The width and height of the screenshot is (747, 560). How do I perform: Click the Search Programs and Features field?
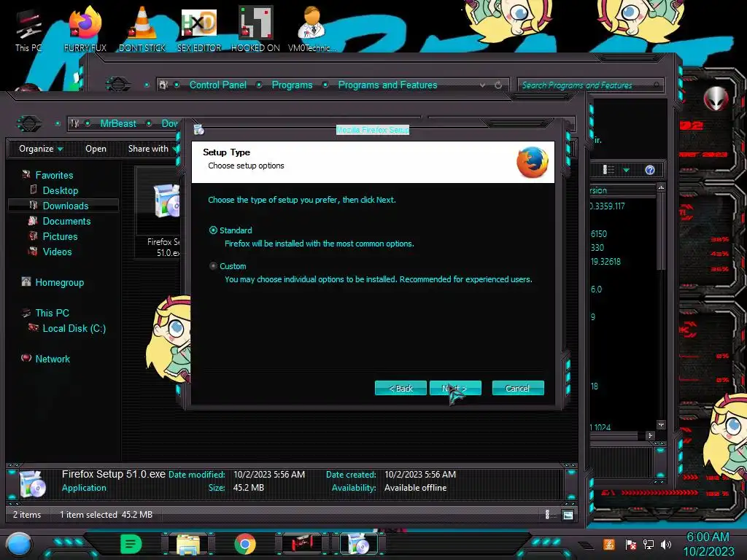(589, 85)
